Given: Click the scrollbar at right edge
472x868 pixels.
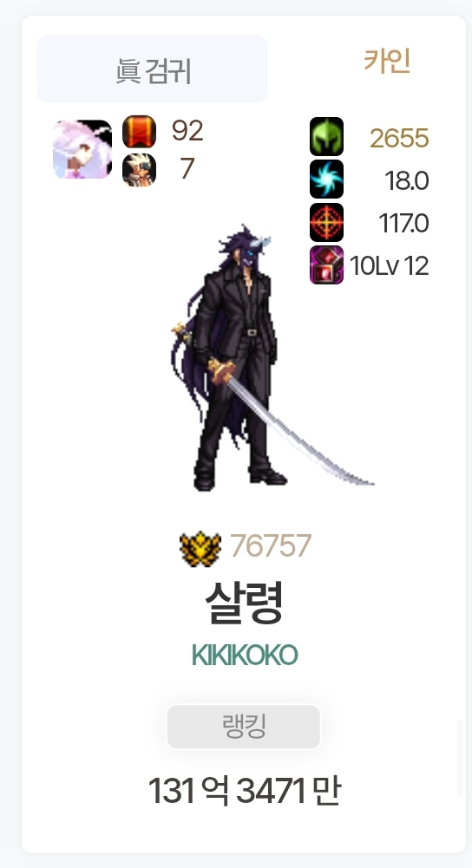Looking at the screenshot, I should pyautogui.click(x=459, y=759).
